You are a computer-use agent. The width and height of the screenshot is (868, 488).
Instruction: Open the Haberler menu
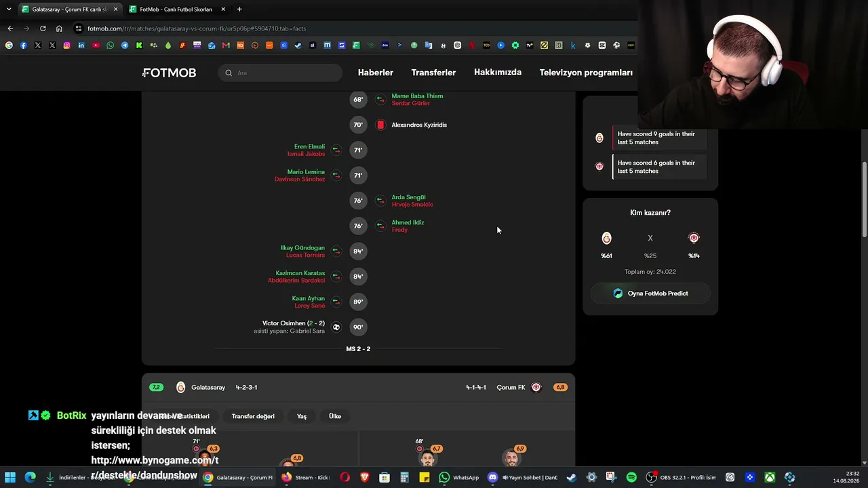point(376,73)
